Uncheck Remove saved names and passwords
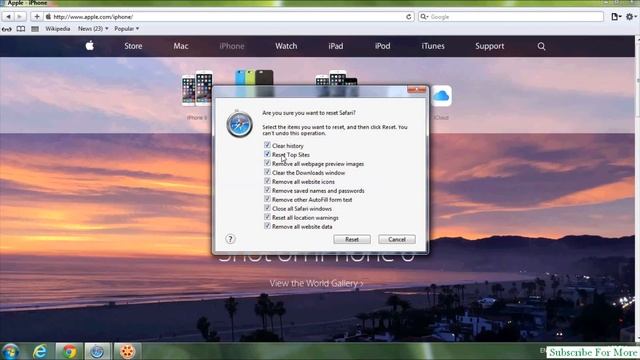Viewport: 640px width, 360px height. tap(267, 190)
